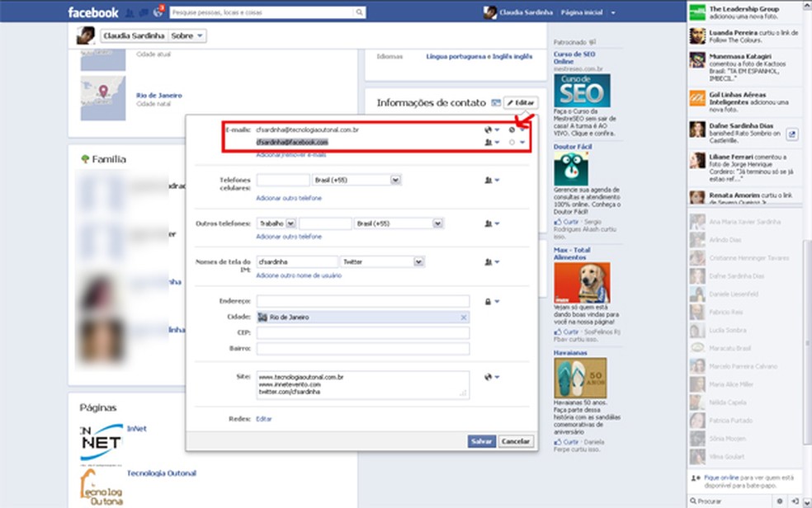Open the Sobre section dropdown
The width and height of the screenshot is (812, 508).
tap(186, 35)
